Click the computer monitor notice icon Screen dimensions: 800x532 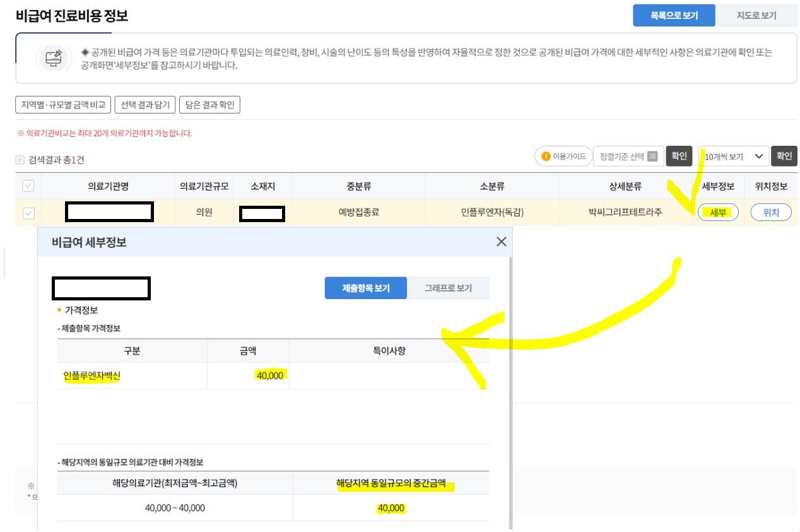pyautogui.click(x=53, y=58)
